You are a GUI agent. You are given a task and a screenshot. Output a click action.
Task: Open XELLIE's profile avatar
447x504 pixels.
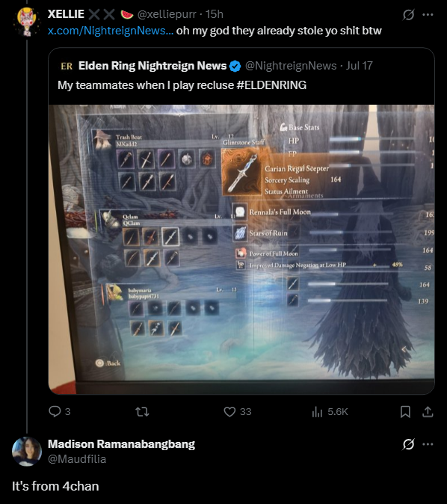click(27, 22)
